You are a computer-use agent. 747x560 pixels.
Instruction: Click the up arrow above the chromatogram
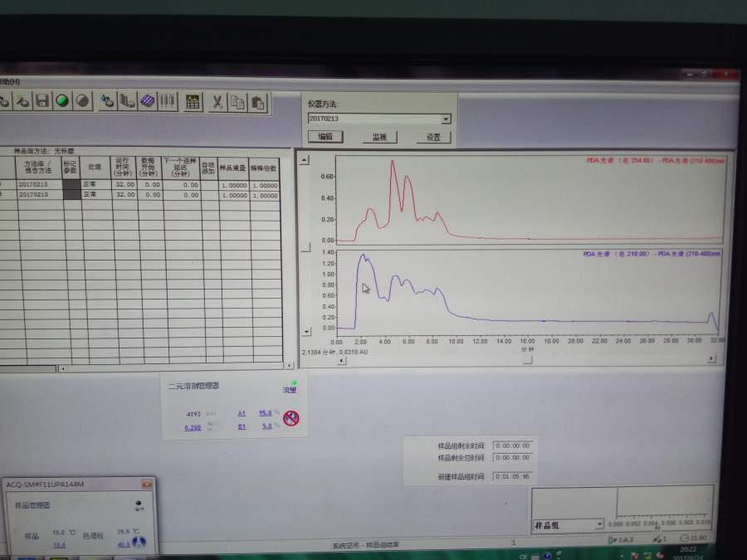[305, 160]
